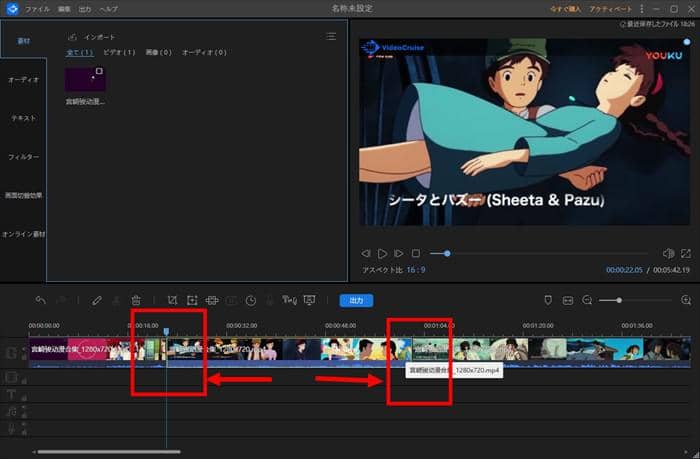Delete the clip with the trash icon
The image size is (700, 459).
coord(136,300)
